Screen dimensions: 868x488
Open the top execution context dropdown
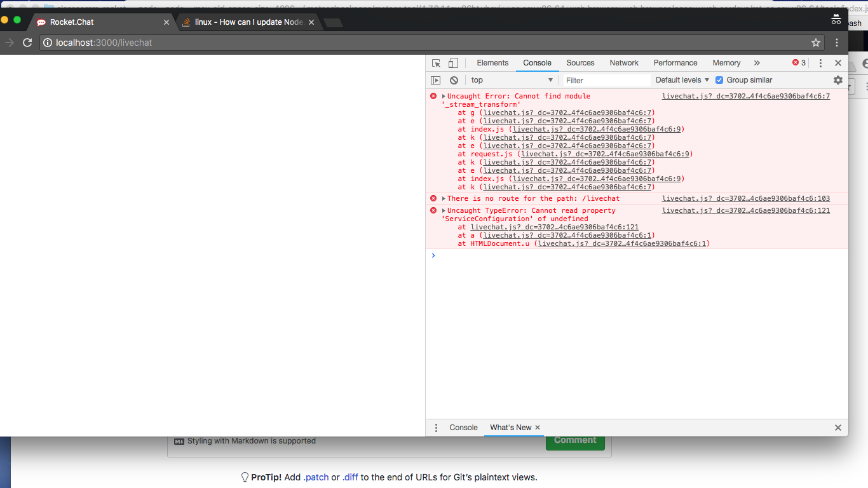coord(512,79)
